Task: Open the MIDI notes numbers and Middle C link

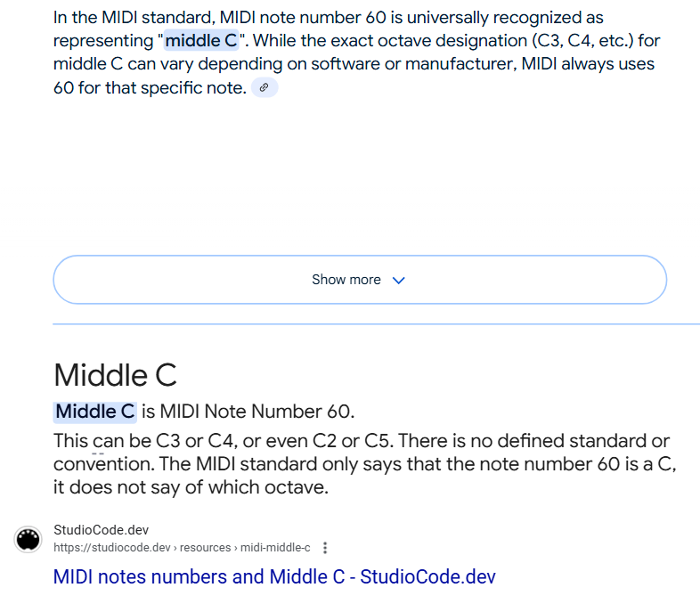Action: coord(274,576)
